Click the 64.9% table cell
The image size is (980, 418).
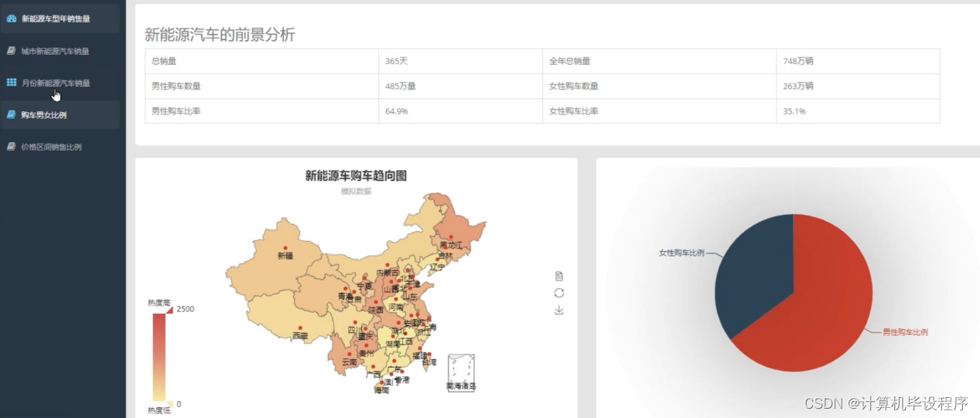pyautogui.click(x=461, y=110)
